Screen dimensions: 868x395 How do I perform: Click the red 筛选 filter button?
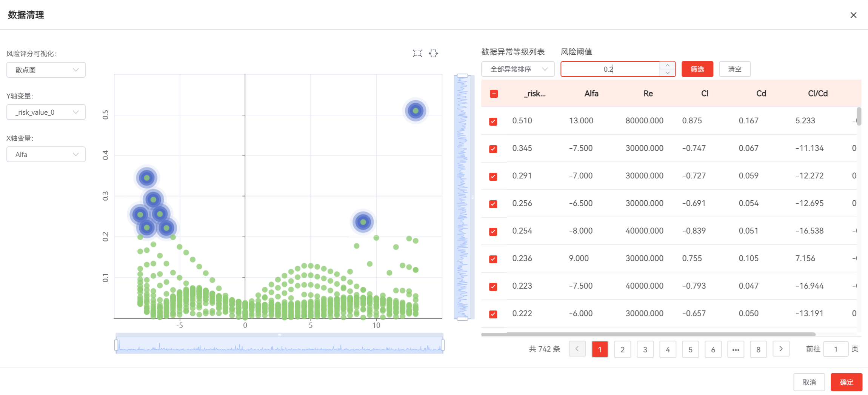pos(697,69)
